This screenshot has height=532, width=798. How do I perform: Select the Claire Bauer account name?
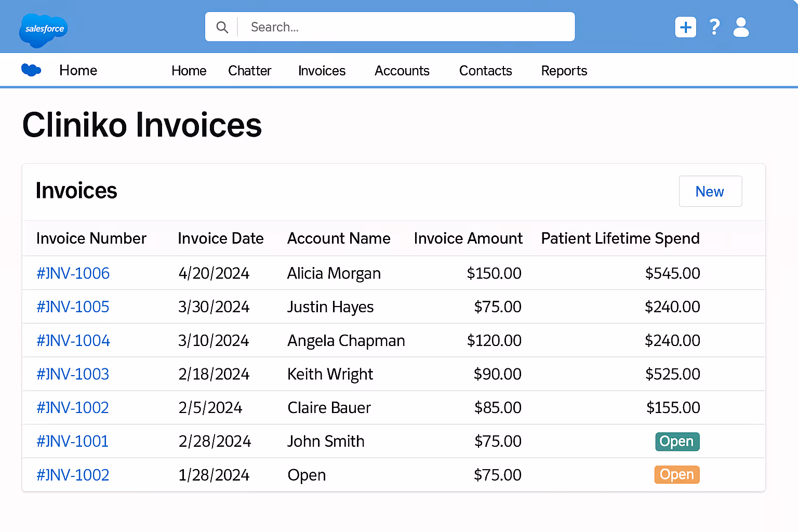click(329, 407)
